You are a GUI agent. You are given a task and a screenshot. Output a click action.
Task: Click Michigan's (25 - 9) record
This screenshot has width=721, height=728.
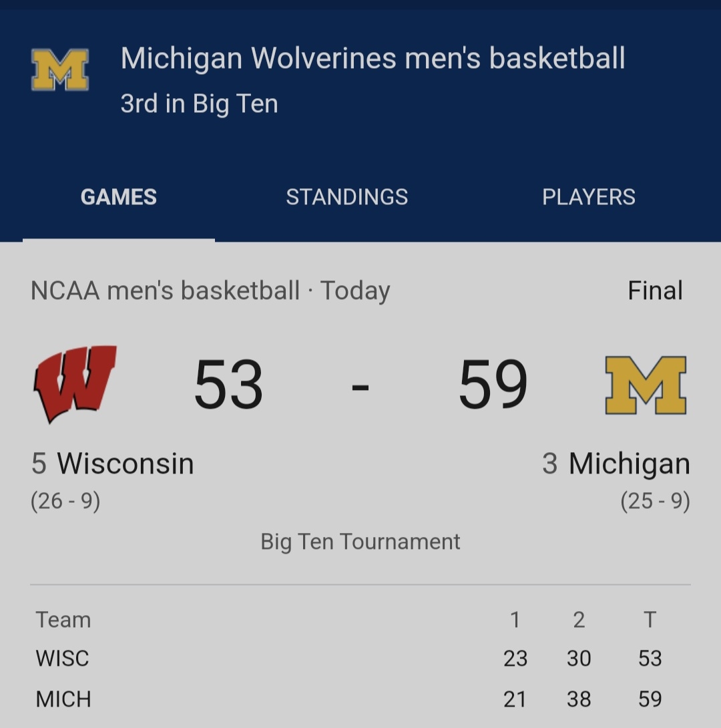[655, 501]
